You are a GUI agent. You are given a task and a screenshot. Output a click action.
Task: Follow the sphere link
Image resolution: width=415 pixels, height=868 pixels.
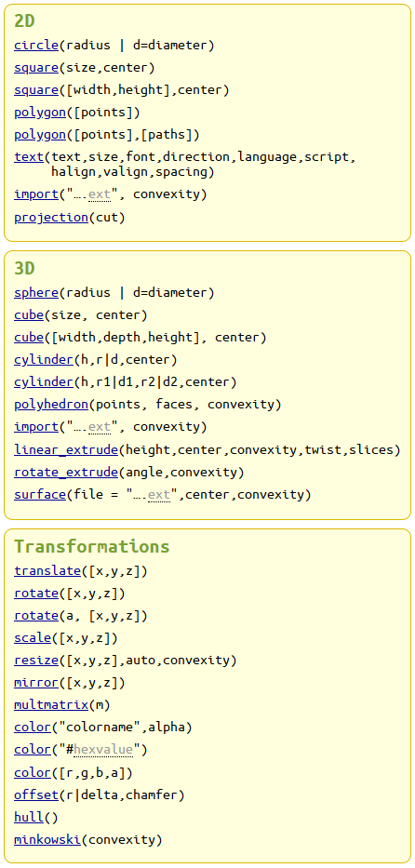(x=36, y=292)
